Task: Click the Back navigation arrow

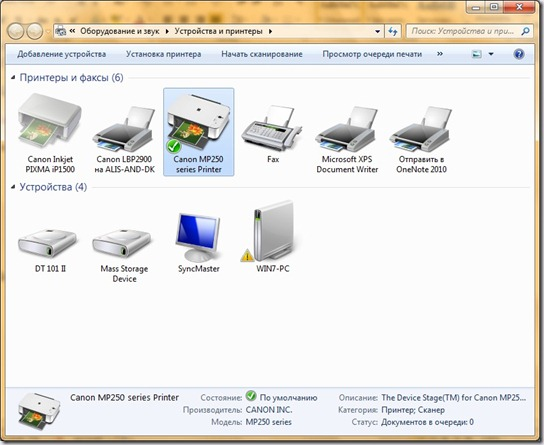Action: tap(15, 32)
